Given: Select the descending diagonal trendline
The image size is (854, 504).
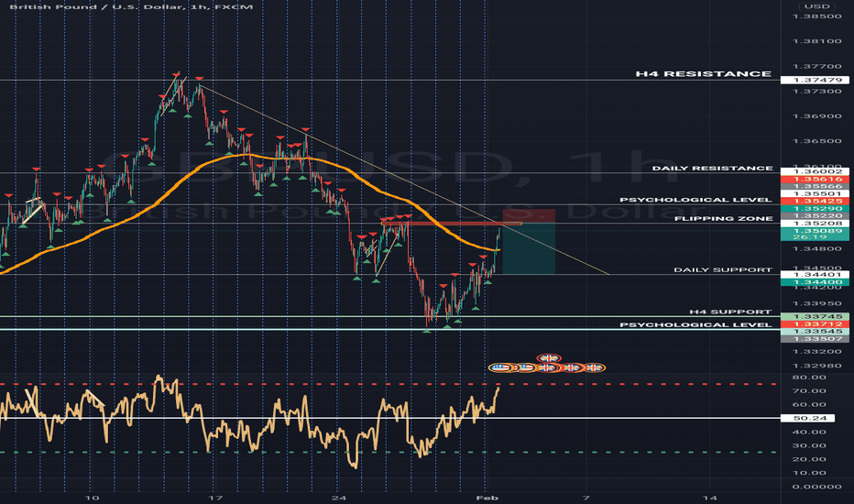Looking at the screenshot, I should point(403,181).
